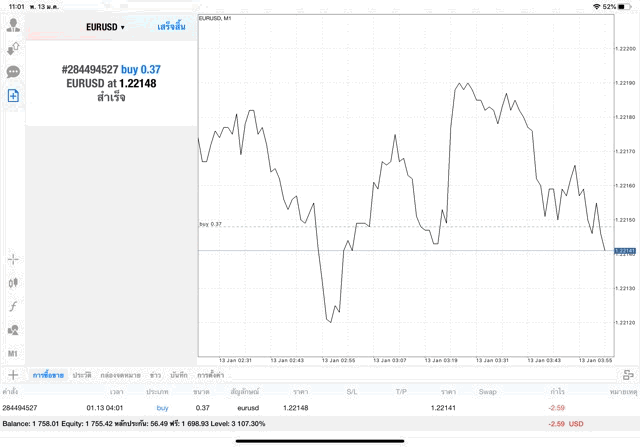Screen dimensions: 640x447
Task: Tap the buy 0.37 confirmation text
Action: [x=141, y=69]
